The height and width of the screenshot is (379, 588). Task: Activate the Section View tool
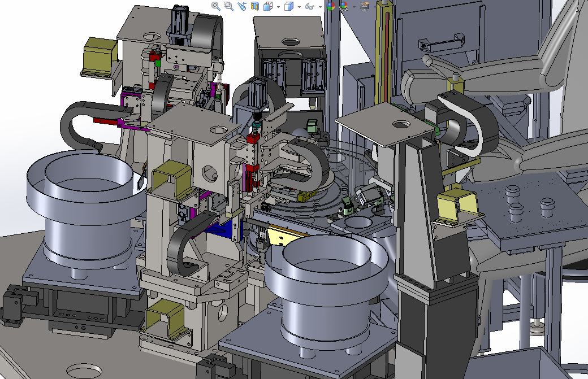(255, 6)
